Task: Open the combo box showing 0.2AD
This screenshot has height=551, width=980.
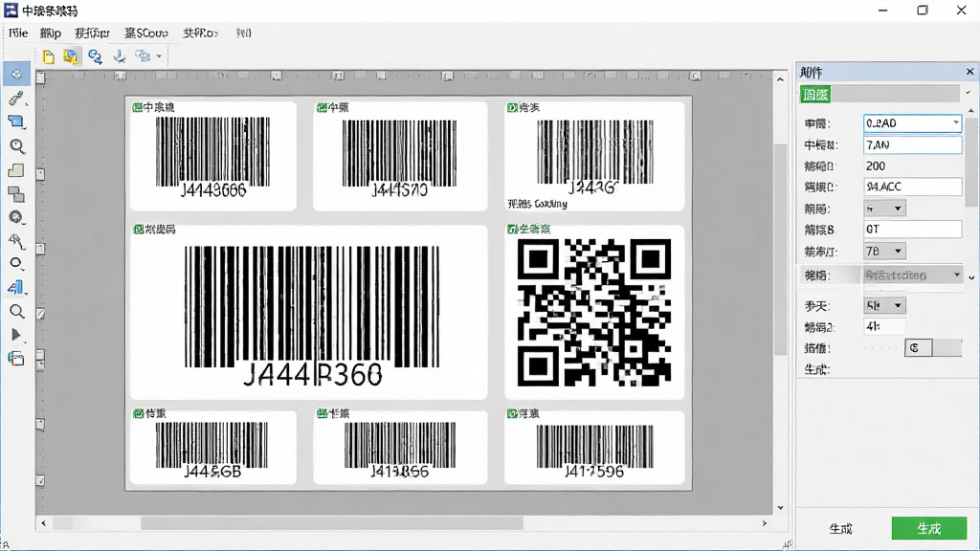Action: coord(912,123)
